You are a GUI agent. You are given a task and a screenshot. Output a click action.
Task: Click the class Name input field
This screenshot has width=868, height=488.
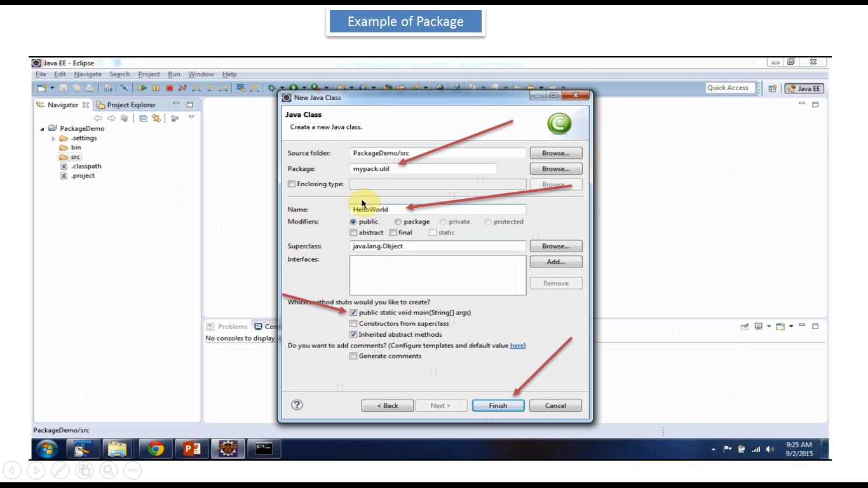tap(438, 209)
